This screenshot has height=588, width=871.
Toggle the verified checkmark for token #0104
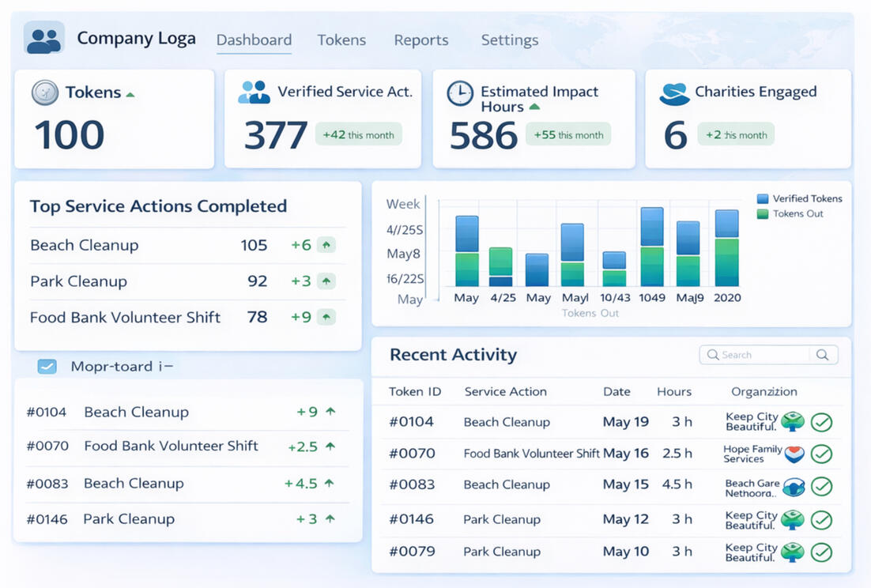click(x=822, y=422)
